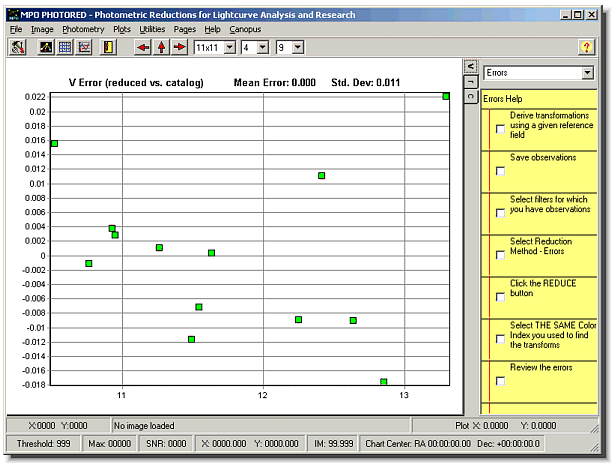Open the image page toolbar icon
This screenshot has height=466, width=614.
pyautogui.click(x=46, y=47)
